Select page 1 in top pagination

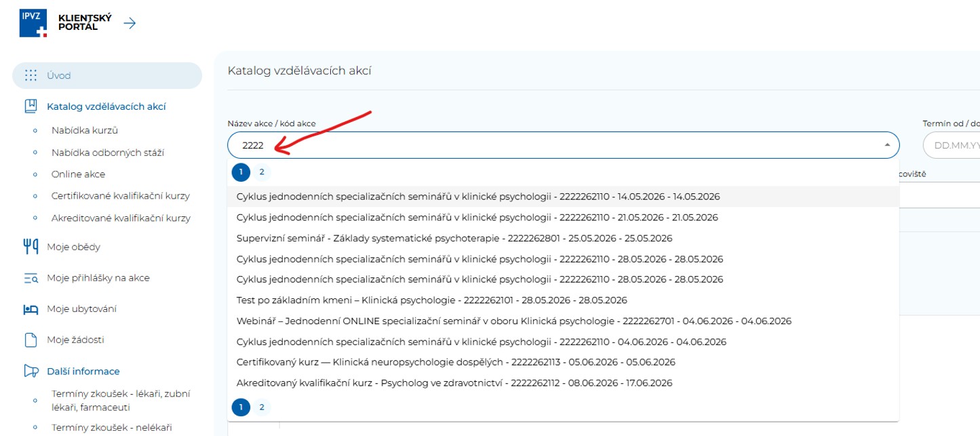tap(241, 172)
